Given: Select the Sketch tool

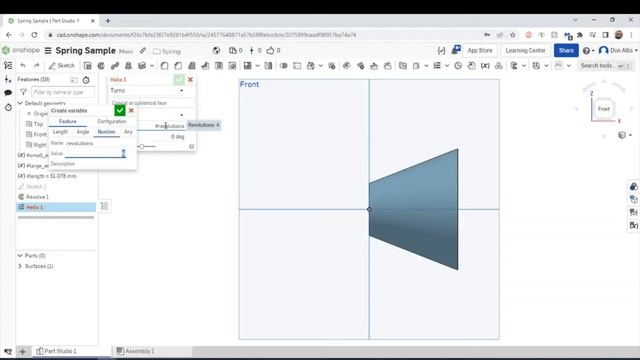Looking at the screenshot, I should pos(62,66).
